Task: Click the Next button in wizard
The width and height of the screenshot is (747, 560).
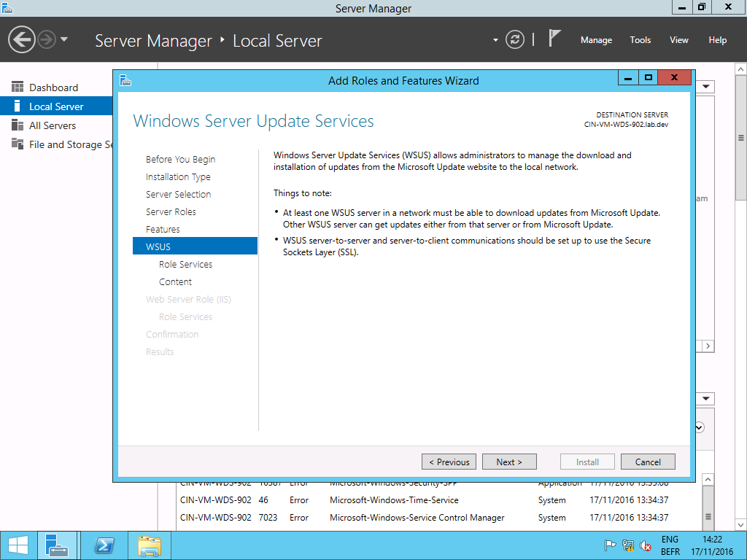Action: 509,462
